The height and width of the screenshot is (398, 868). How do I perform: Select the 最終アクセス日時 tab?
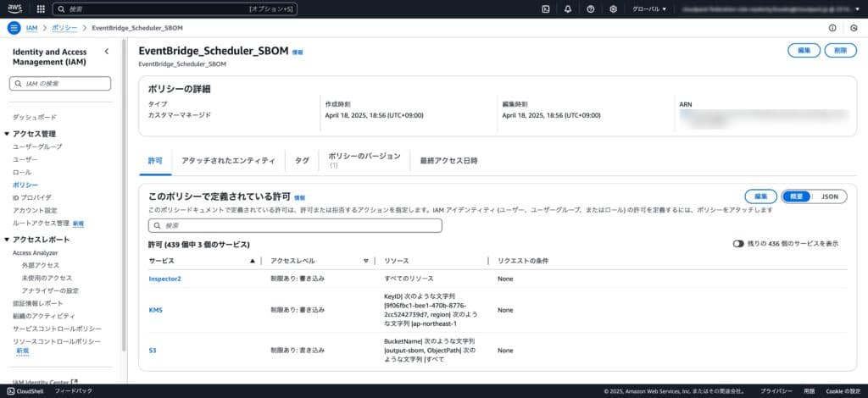pyautogui.click(x=449, y=161)
